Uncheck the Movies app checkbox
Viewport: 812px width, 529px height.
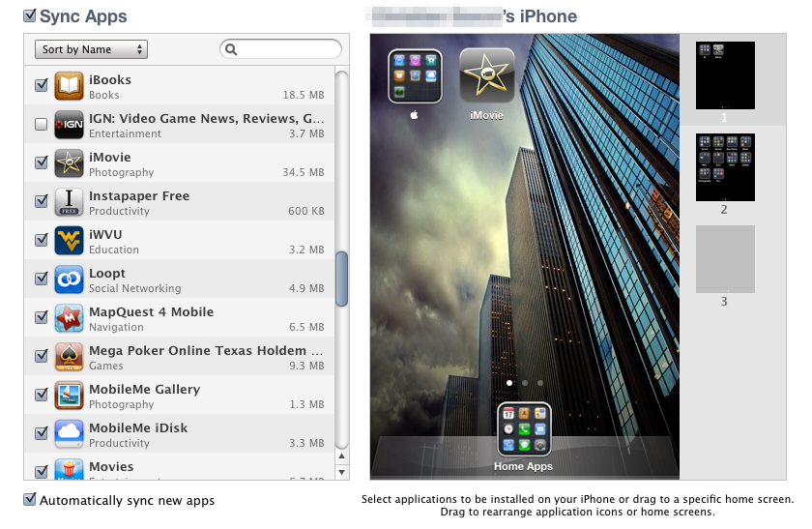tap(42, 472)
